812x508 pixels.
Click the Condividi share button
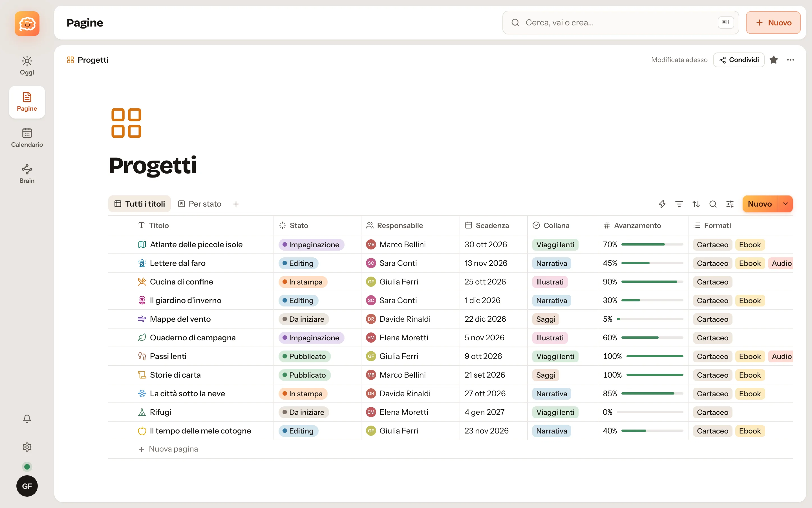(738, 60)
